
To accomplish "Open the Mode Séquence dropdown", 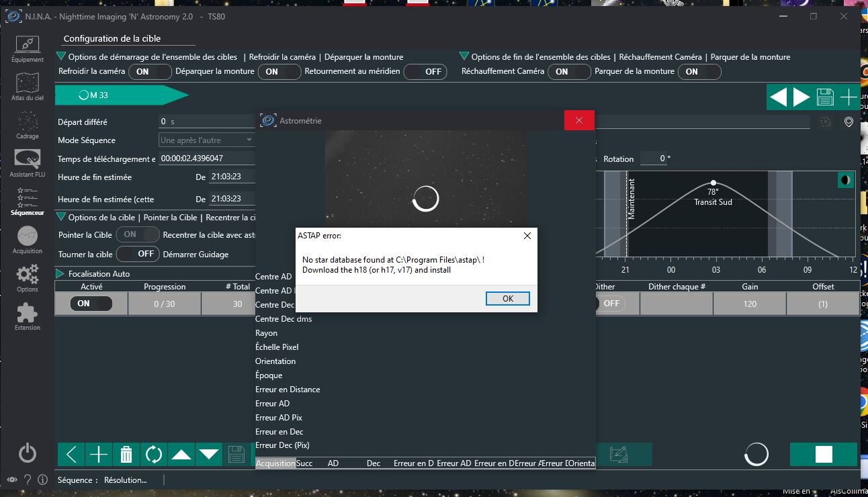I will click(x=207, y=140).
